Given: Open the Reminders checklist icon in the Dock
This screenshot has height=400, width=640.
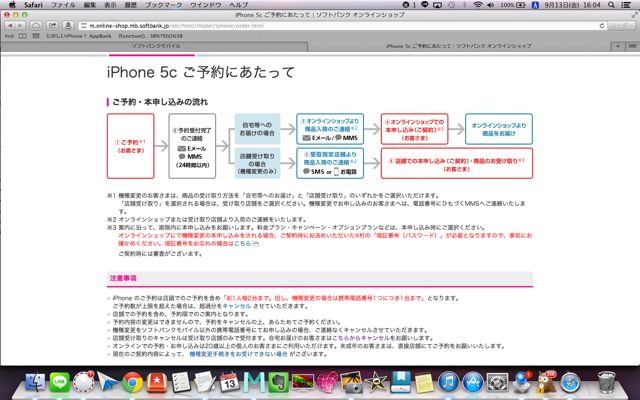Looking at the screenshot, I should point(181,382).
